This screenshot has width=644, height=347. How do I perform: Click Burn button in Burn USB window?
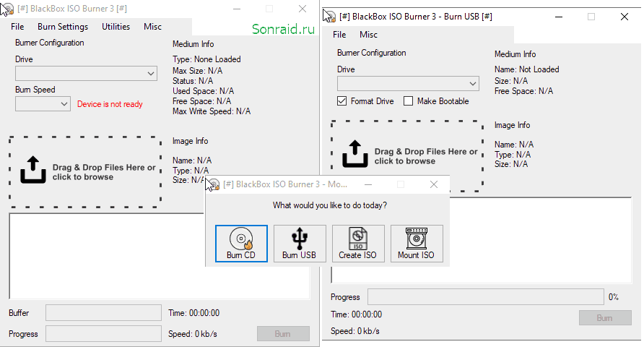point(605,318)
